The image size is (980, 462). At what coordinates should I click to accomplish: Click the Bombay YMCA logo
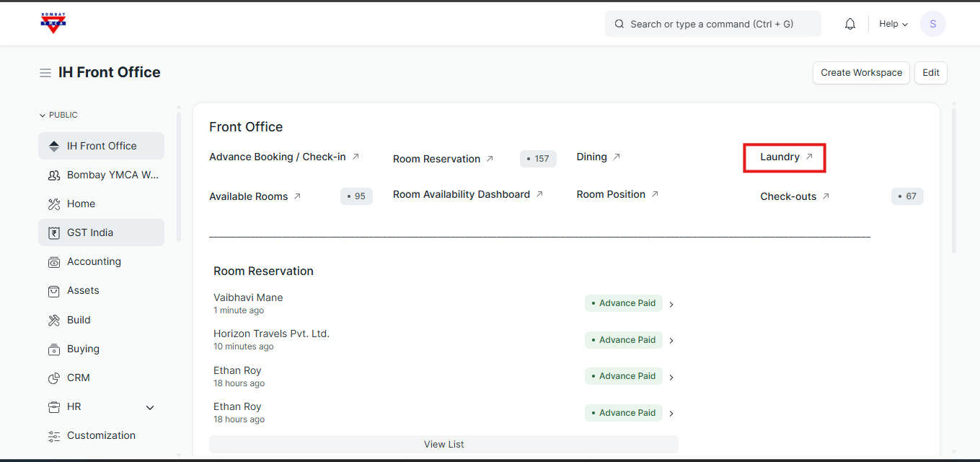tap(53, 23)
